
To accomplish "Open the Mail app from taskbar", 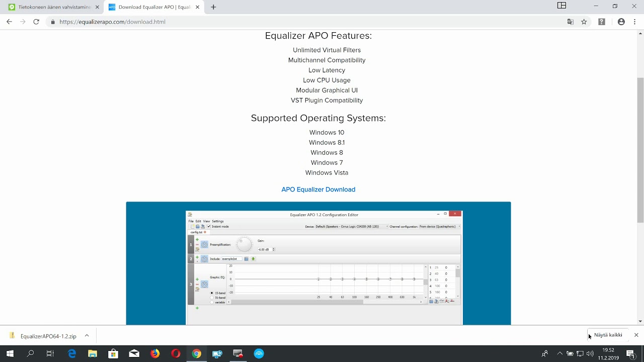I will coord(134,353).
